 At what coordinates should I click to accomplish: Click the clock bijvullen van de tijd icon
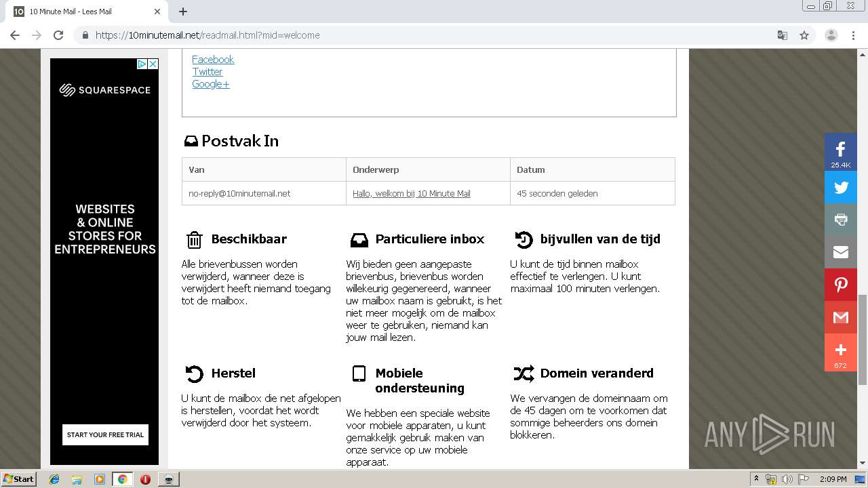(x=524, y=239)
